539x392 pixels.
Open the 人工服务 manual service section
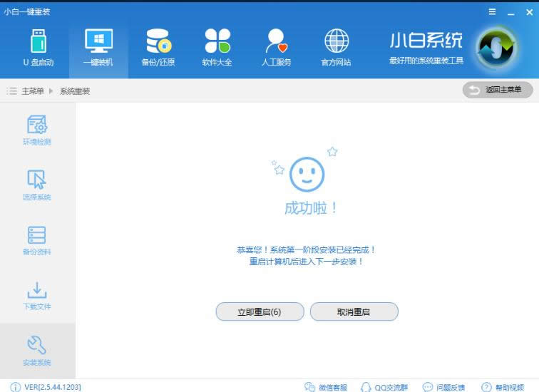277,48
